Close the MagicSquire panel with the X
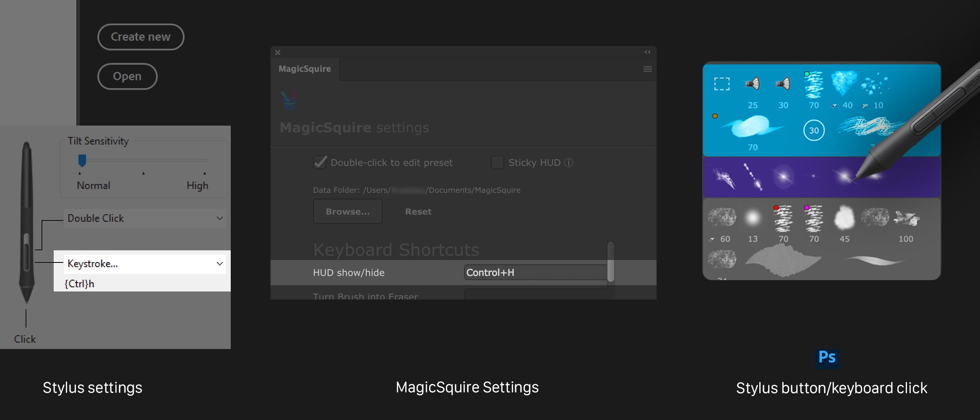980x420 pixels. (x=278, y=52)
